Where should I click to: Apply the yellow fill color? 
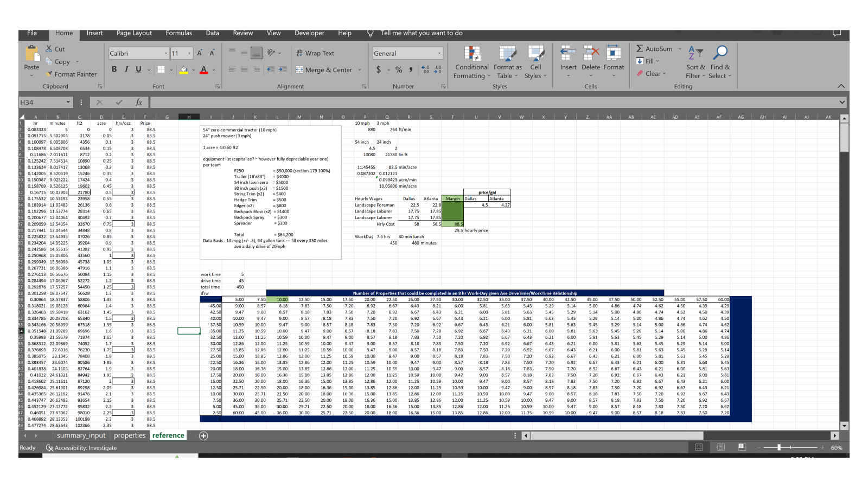tap(184, 69)
